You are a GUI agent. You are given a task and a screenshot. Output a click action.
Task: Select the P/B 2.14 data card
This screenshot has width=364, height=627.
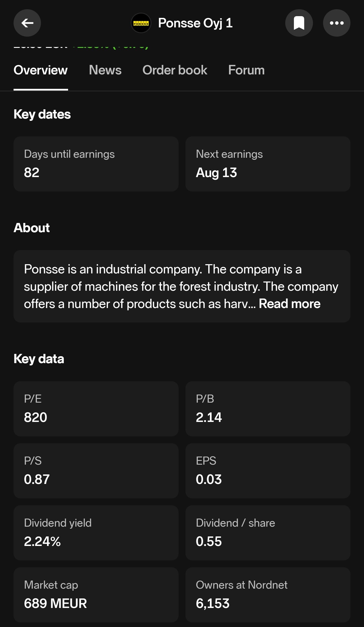click(x=268, y=409)
